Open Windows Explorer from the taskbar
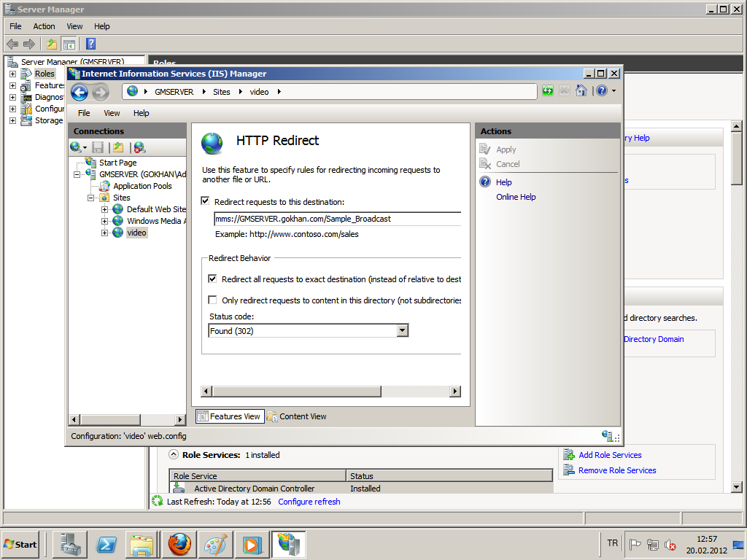Screen dimensions: 747x560 tap(142, 544)
